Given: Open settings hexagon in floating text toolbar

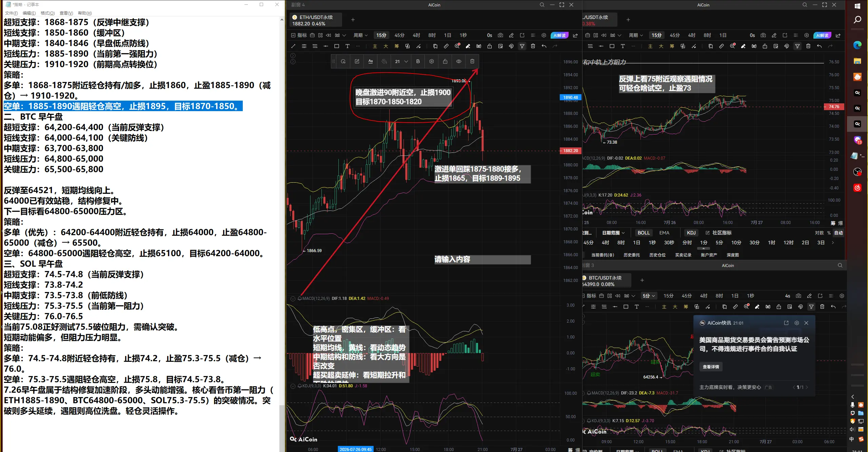Looking at the screenshot, I should point(432,61).
